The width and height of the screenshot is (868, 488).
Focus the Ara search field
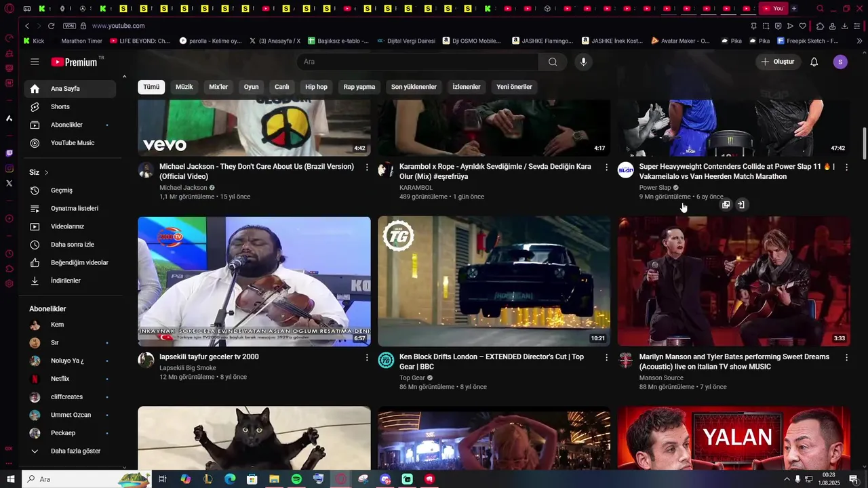pos(417,62)
